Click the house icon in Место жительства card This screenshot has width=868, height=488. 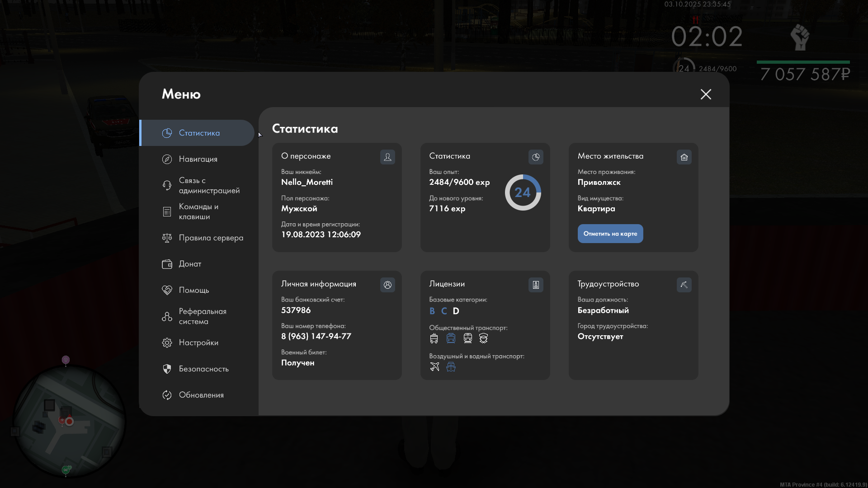684,157
